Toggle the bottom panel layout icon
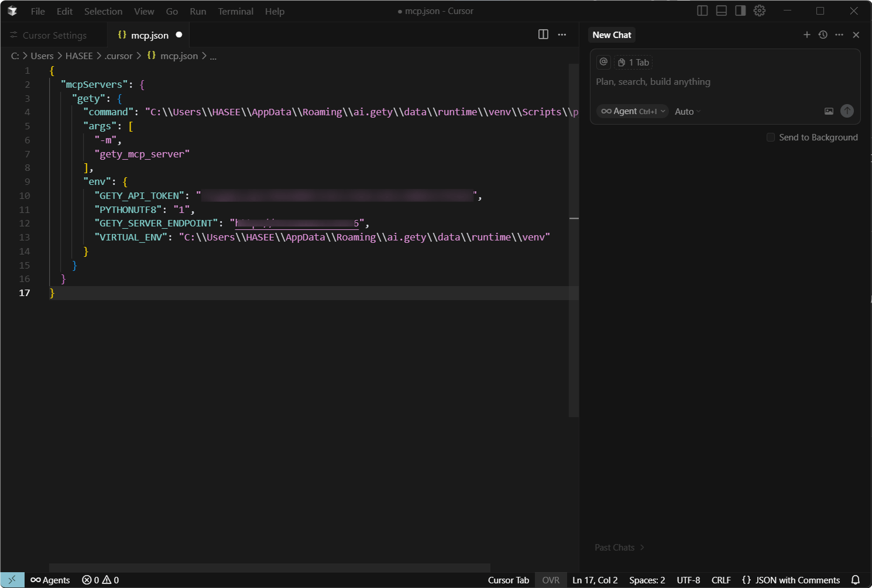 [722, 11]
